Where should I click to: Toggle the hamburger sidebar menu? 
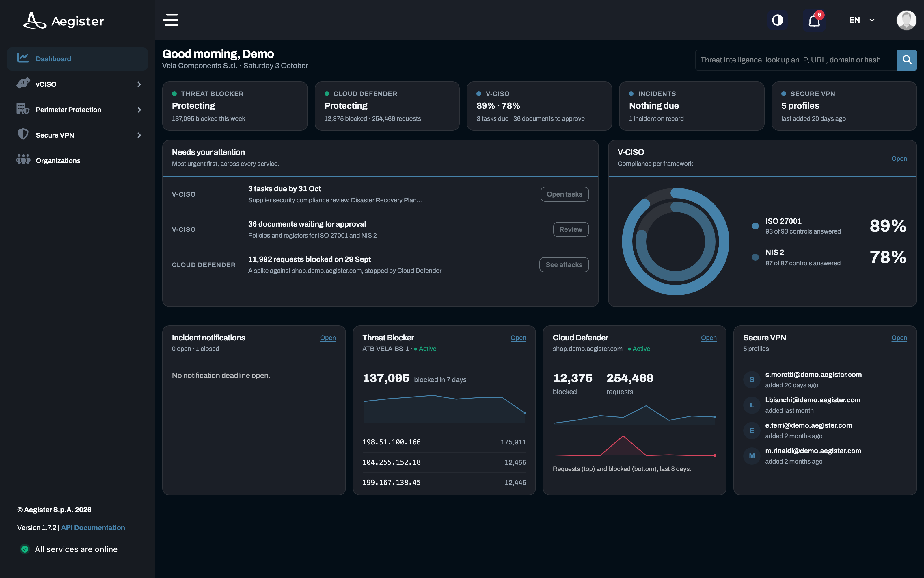(170, 20)
